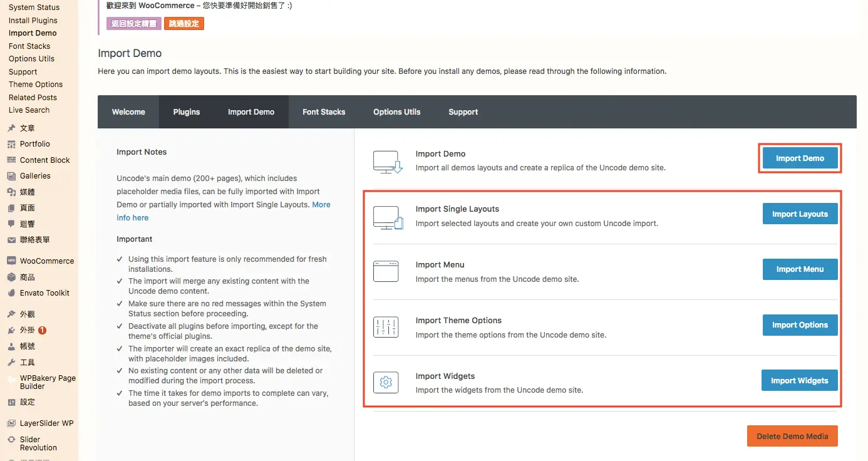This screenshot has height=461, width=868.
Task: Click the Import Options button
Action: point(800,325)
